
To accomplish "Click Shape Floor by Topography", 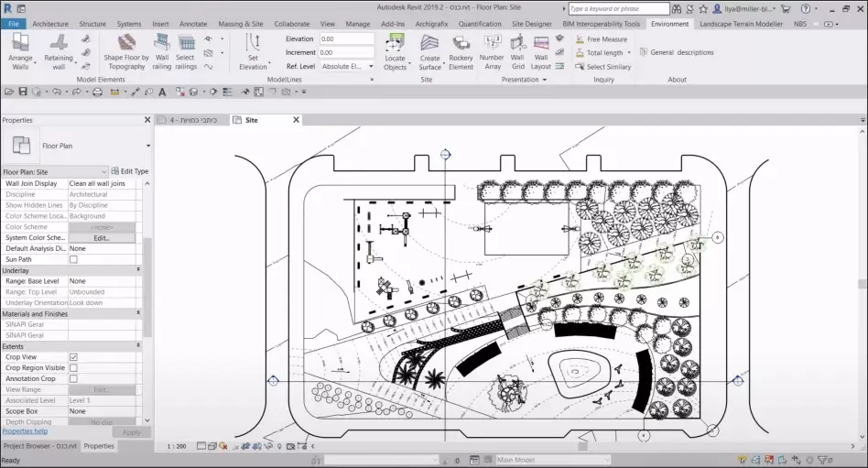I will [x=125, y=50].
